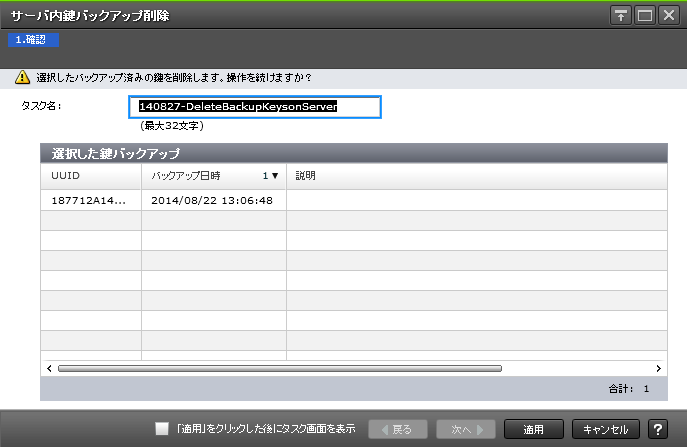The height and width of the screenshot is (447, 687).
Task: Click the タスク名: label
Action: click(x=42, y=106)
